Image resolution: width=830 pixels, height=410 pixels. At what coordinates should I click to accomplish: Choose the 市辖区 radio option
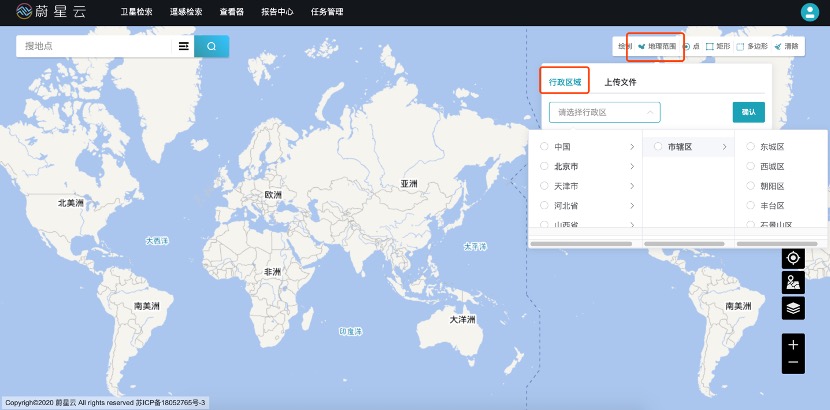658,147
